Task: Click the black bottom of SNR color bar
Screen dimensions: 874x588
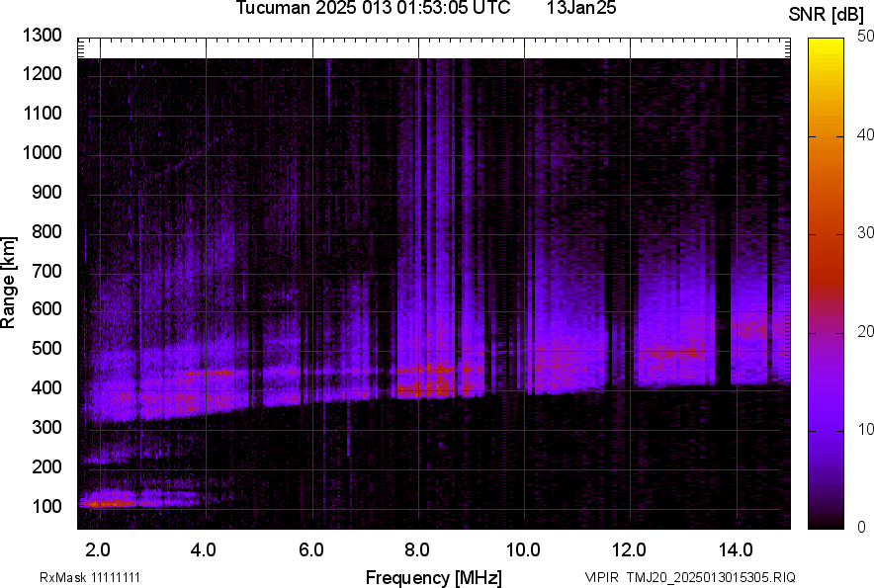Action: [x=825, y=522]
